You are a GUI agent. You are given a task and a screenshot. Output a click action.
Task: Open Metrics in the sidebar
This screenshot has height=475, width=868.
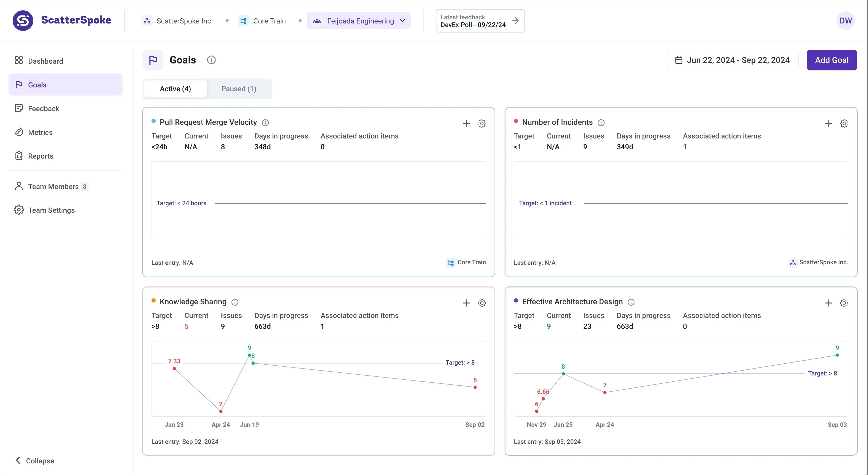(x=40, y=132)
